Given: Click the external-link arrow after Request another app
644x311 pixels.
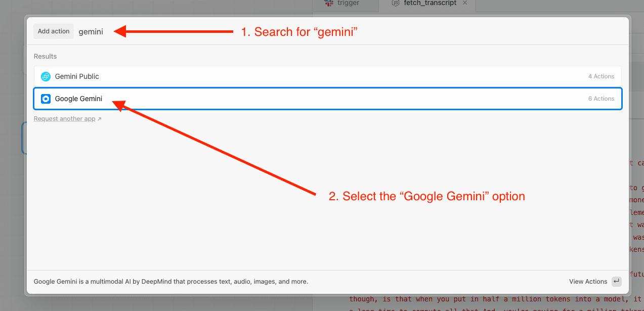Looking at the screenshot, I should pyautogui.click(x=99, y=118).
